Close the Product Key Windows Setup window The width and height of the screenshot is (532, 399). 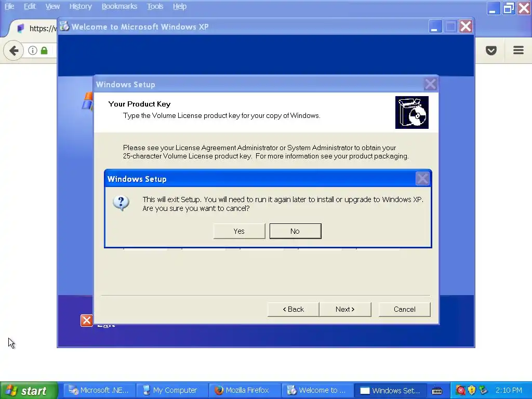(430, 84)
